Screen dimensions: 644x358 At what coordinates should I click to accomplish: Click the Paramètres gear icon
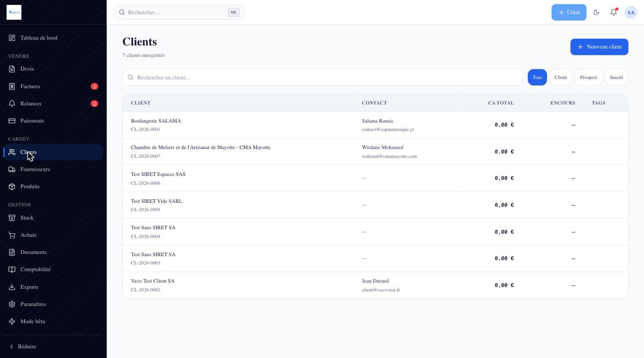tap(12, 304)
